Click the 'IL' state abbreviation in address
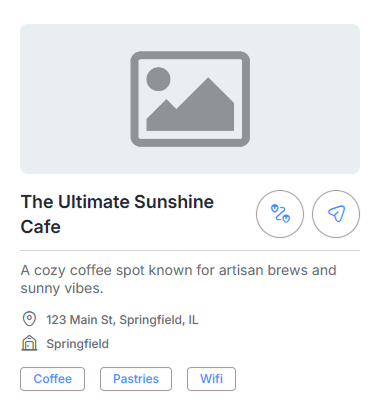 pos(193,320)
